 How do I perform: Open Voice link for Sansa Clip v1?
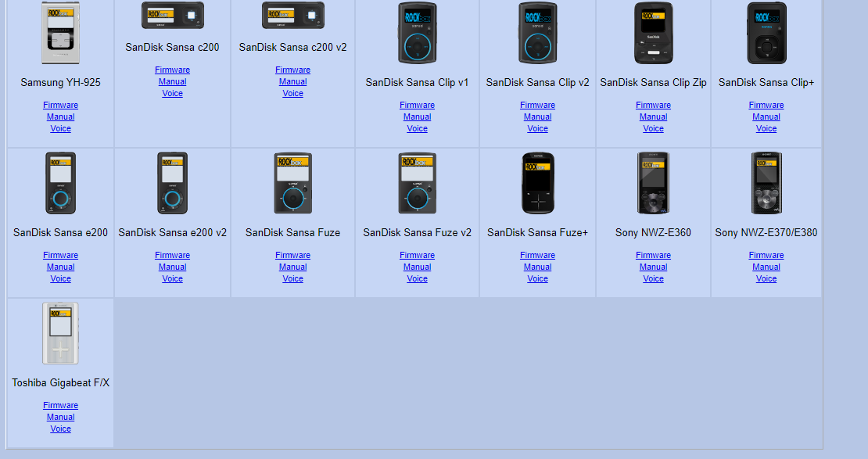[x=417, y=128]
